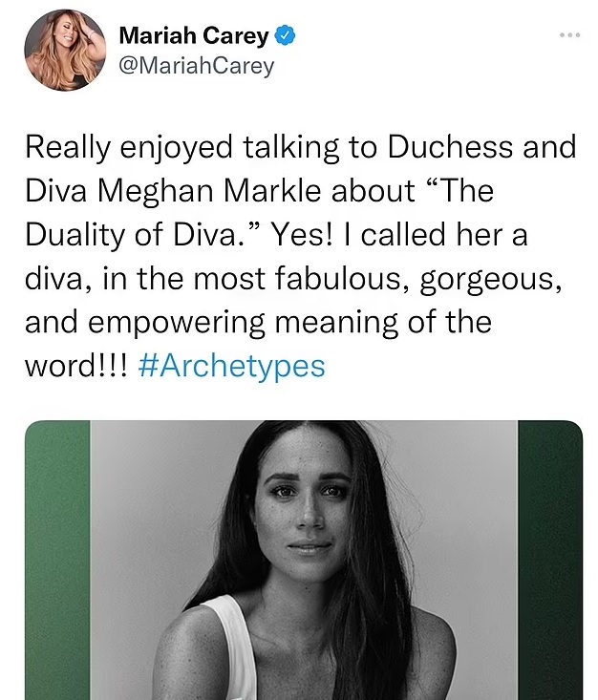
Task: Open the @MariahCarey handle link
Action: coord(196,65)
